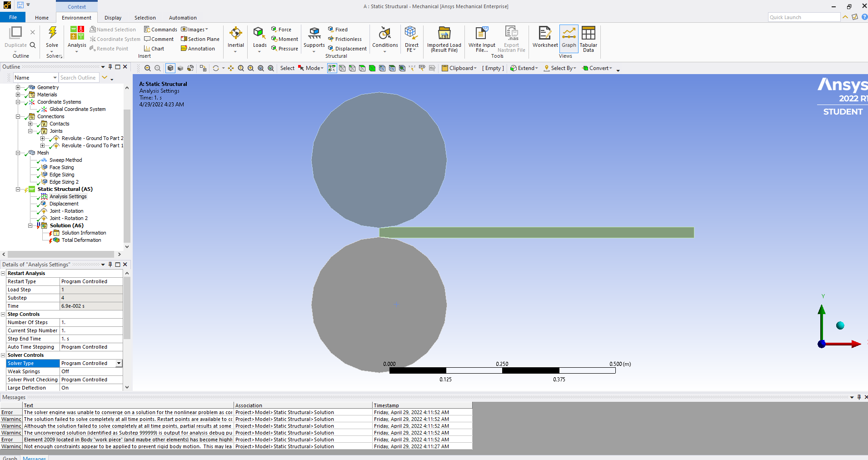Screen dimensions: 868x460
Task: Expand the Contacts tree node
Action: (x=30, y=124)
